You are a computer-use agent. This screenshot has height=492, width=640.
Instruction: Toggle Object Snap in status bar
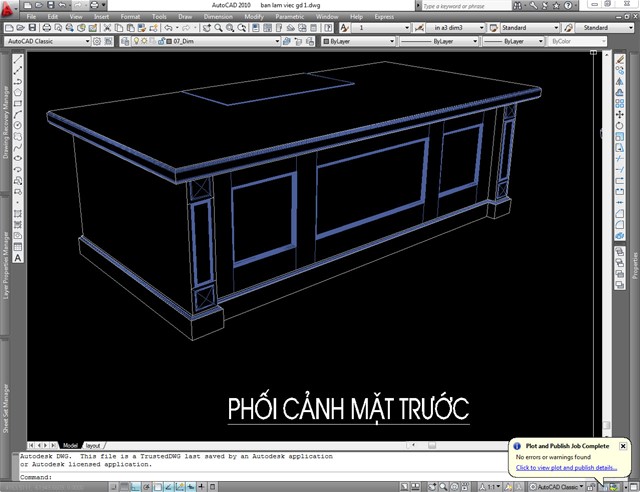[158, 487]
